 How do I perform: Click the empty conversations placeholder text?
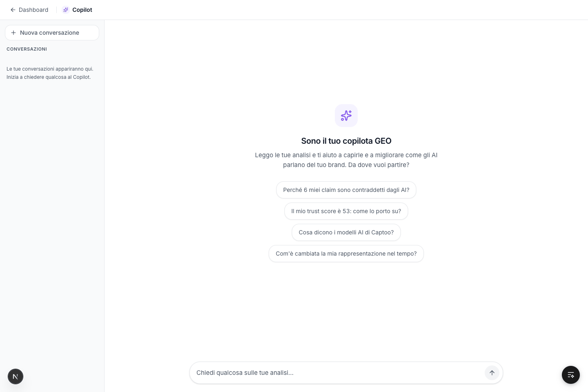[50, 73]
